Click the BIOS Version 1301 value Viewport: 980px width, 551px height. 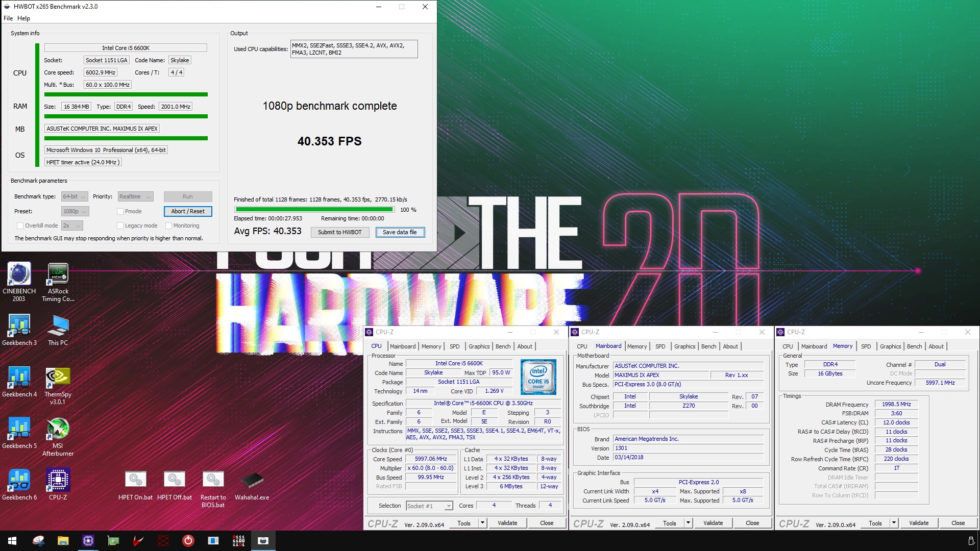pos(688,448)
